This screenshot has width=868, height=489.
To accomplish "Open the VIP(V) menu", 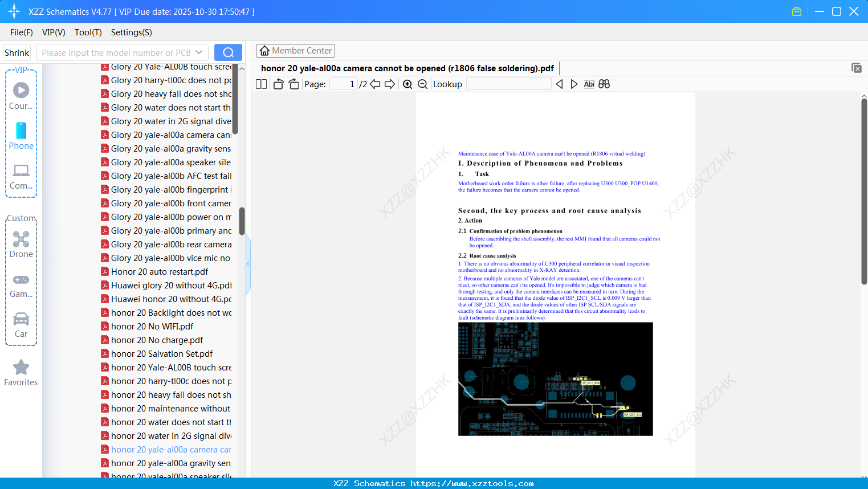I will pos(54,32).
